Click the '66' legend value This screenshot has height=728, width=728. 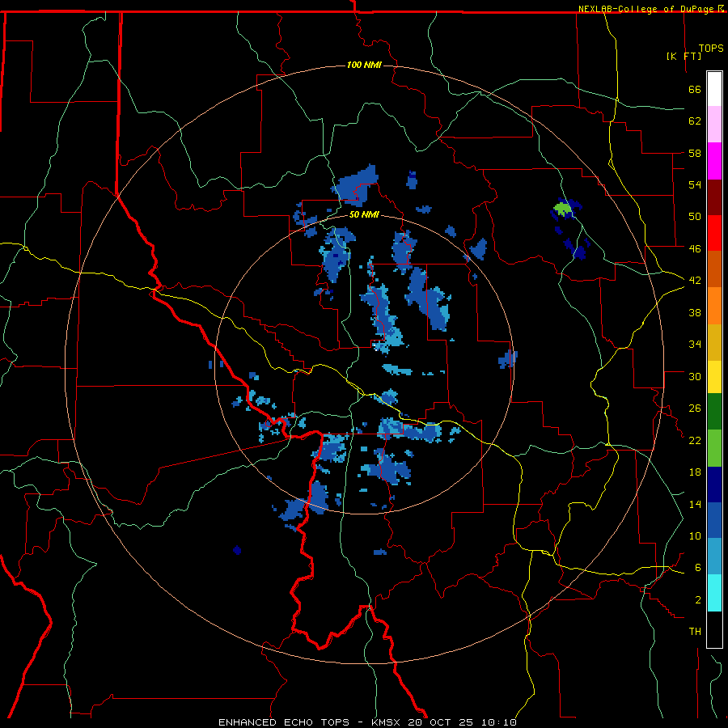695,89
